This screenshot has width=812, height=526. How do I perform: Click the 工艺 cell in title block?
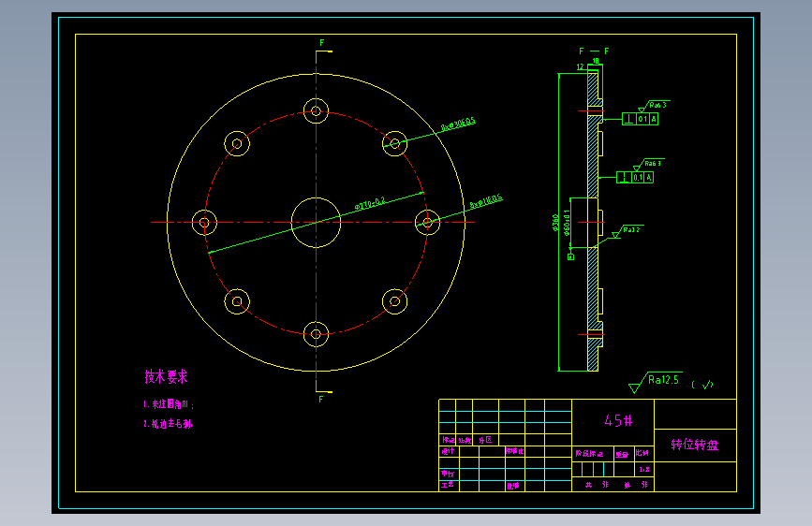[x=449, y=485]
